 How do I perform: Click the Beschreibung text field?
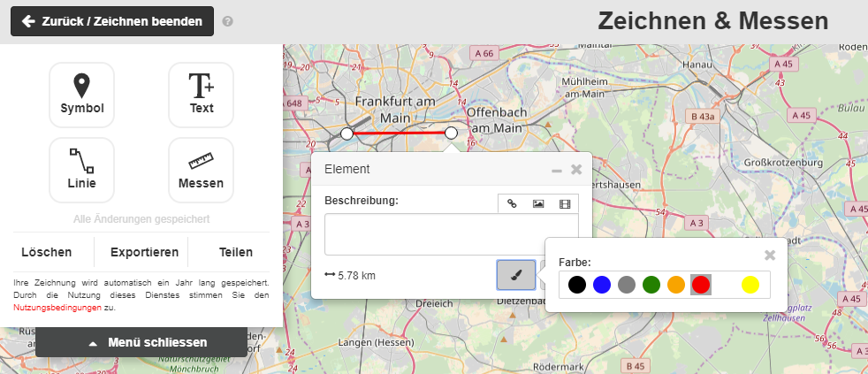point(451,234)
